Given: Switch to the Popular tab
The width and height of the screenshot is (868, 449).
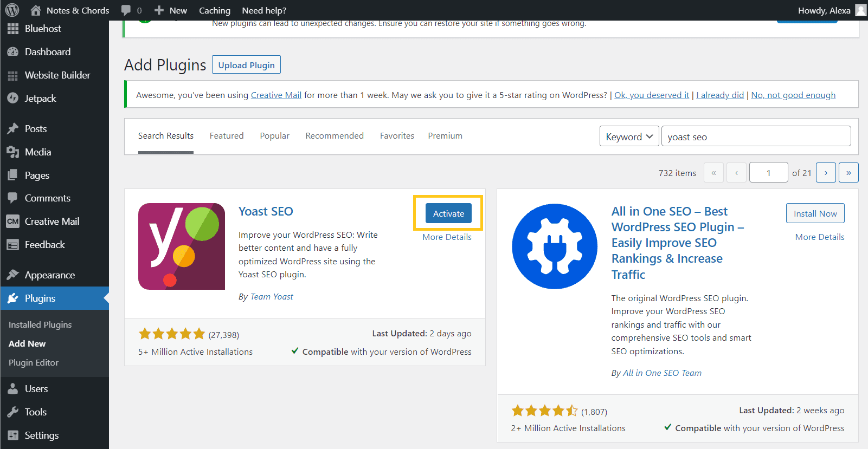Looking at the screenshot, I should pos(274,136).
